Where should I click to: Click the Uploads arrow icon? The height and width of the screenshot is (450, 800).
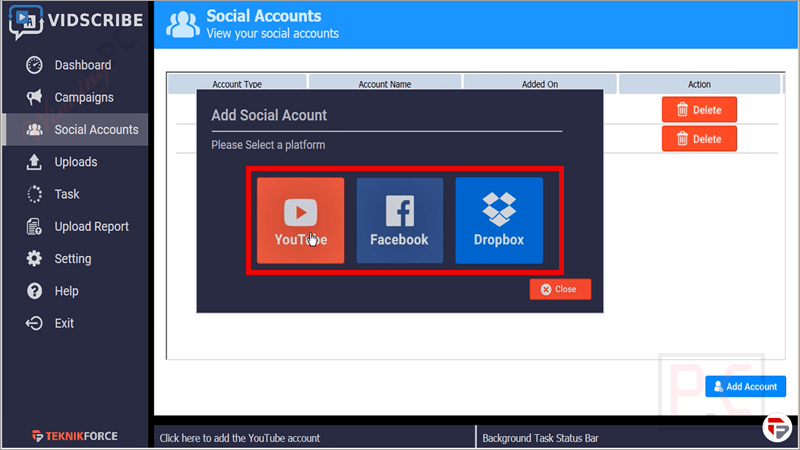coord(34,162)
